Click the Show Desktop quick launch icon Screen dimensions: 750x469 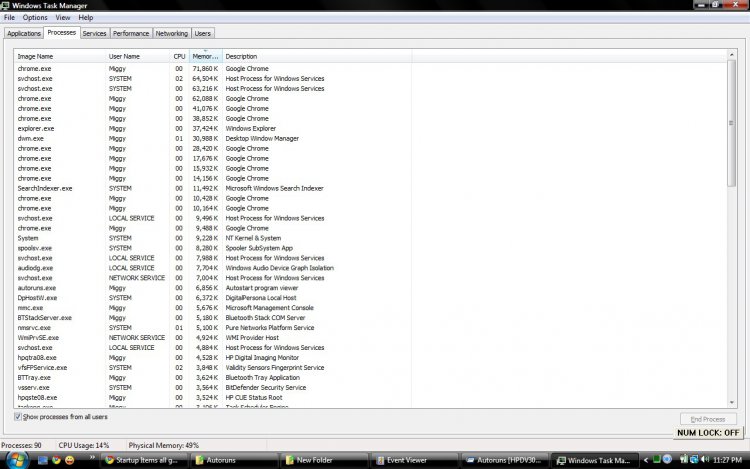click(43, 460)
